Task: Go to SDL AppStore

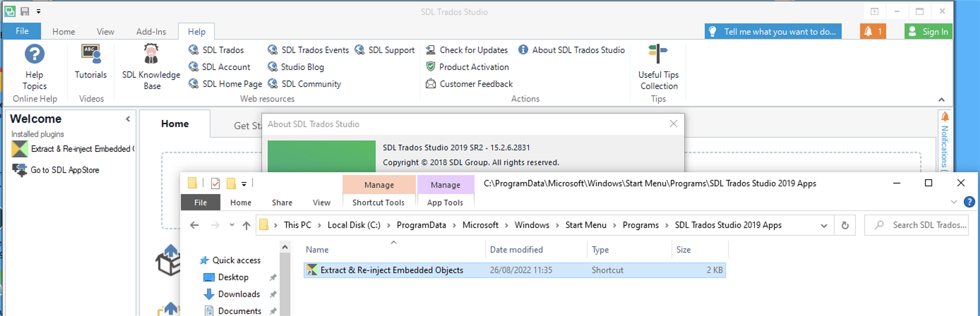Action: (x=56, y=170)
